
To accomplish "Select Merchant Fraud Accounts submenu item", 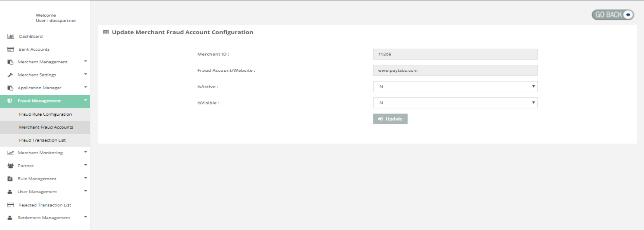I will (46, 127).
